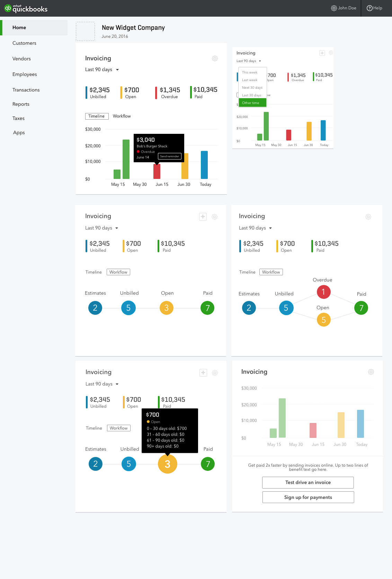Click the plus icon in the small widget with the open dropdown list

322,53
